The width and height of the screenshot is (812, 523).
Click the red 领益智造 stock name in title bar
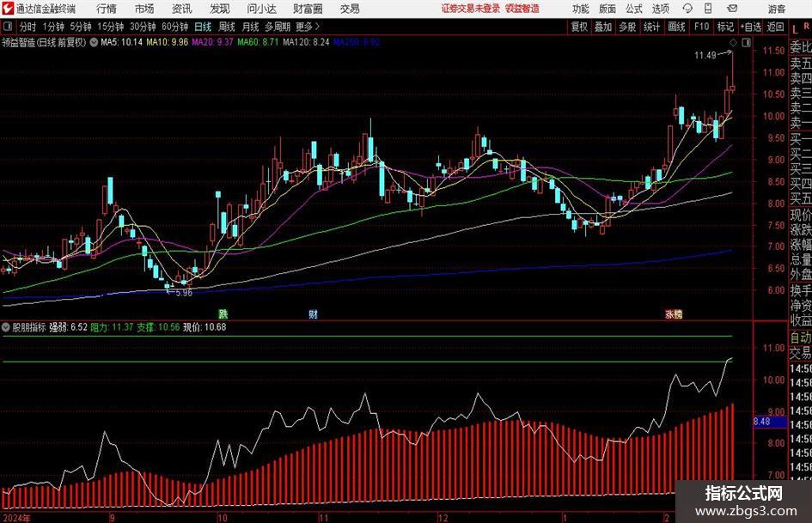point(522,9)
